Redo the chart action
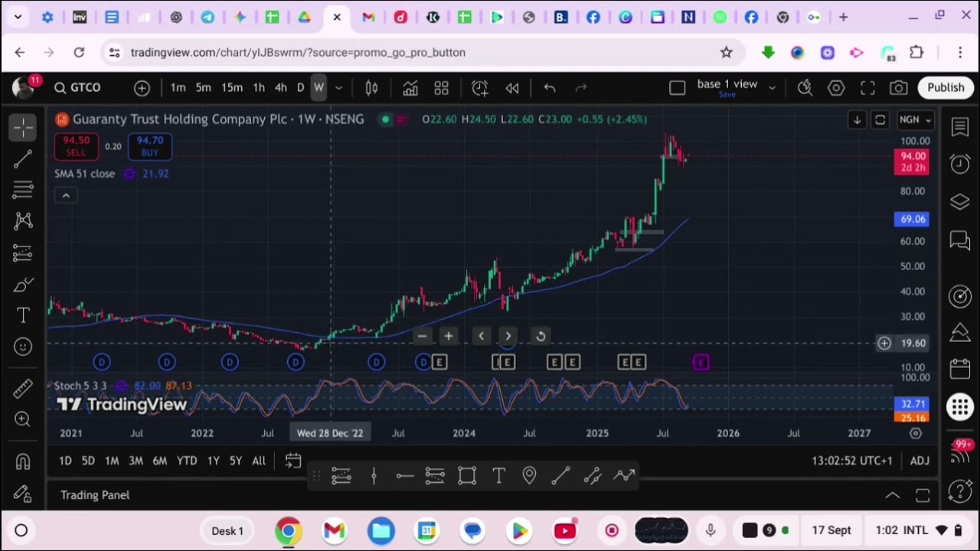 pyautogui.click(x=581, y=88)
